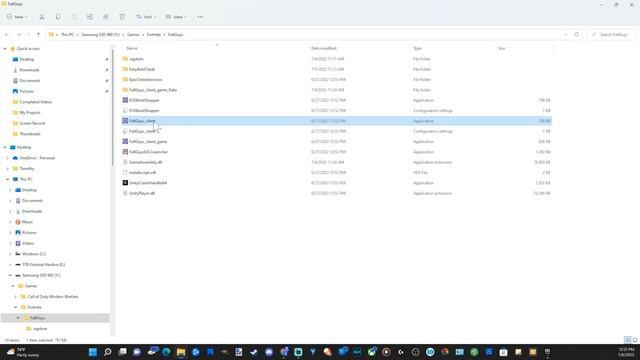This screenshot has width=640, height=360.
Task: Select the EOSBootstrapper Application file
Action: [x=144, y=100]
